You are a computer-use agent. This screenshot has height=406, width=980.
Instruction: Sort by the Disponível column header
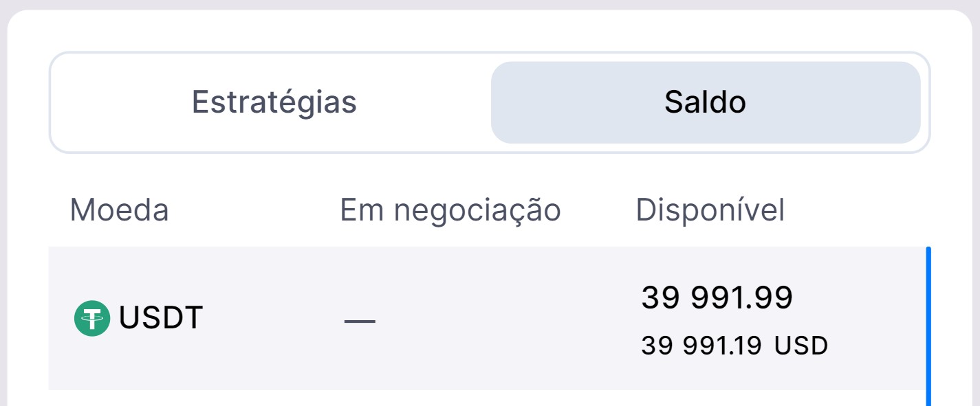710,210
